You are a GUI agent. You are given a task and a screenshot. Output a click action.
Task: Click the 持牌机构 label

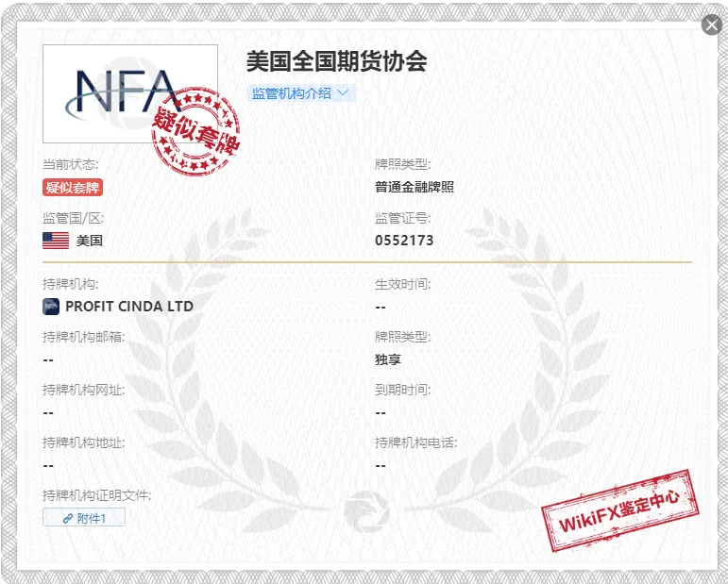71,283
